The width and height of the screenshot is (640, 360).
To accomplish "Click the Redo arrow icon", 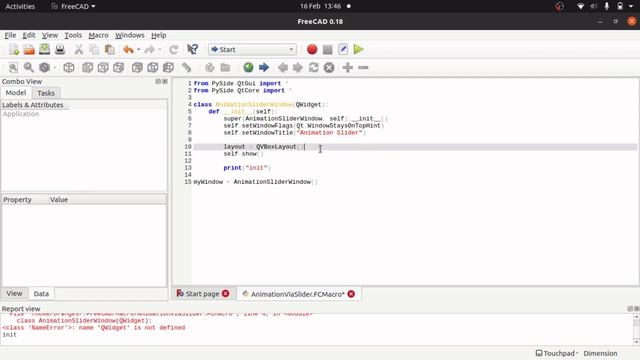I will coord(150,49).
